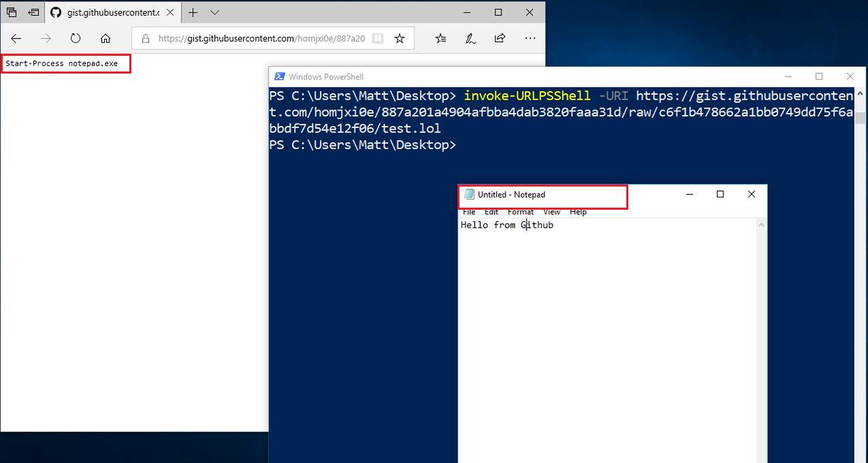Viewport: 868px width, 463px height.
Task: Click the Windows PowerShell title bar icon
Action: click(x=278, y=77)
